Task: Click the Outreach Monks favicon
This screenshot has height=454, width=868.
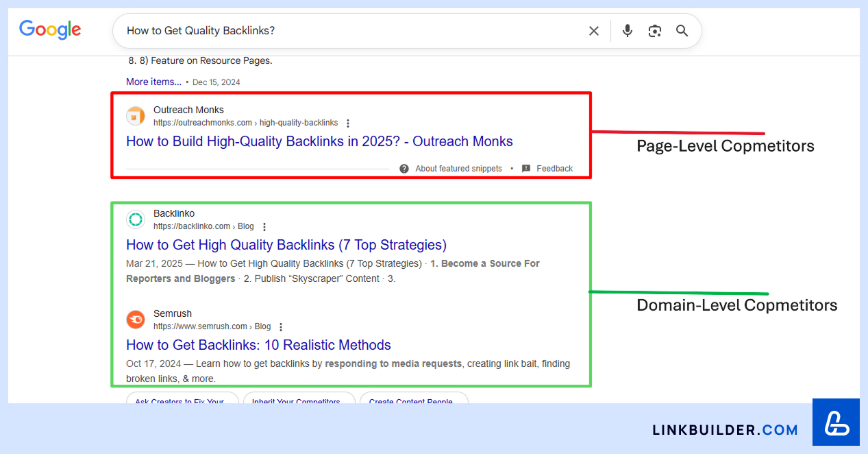Action: pyautogui.click(x=136, y=116)
